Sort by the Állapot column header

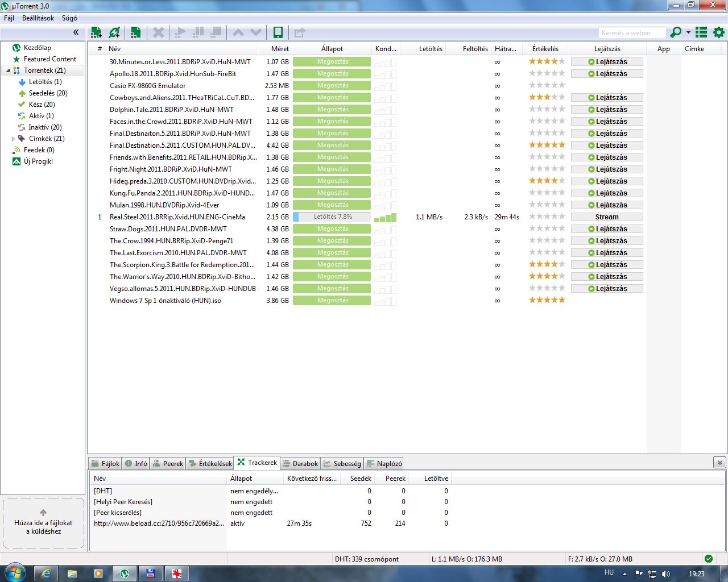tap(332, 48)
